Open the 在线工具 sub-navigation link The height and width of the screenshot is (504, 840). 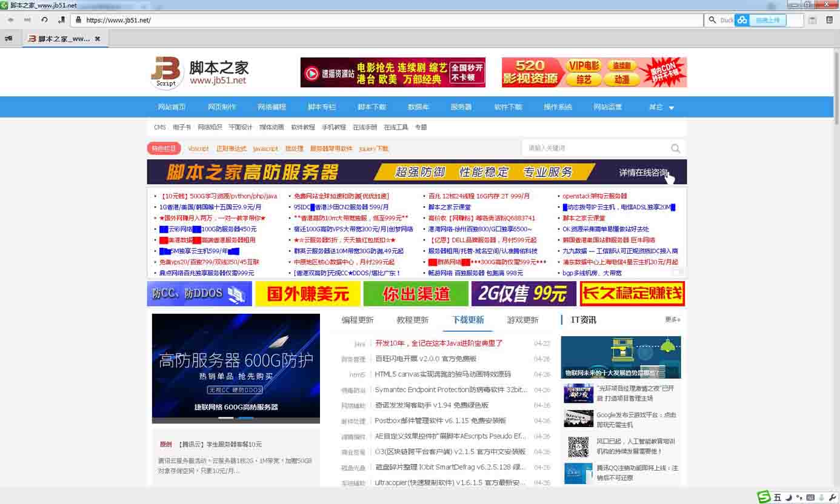tap(396, 127)
